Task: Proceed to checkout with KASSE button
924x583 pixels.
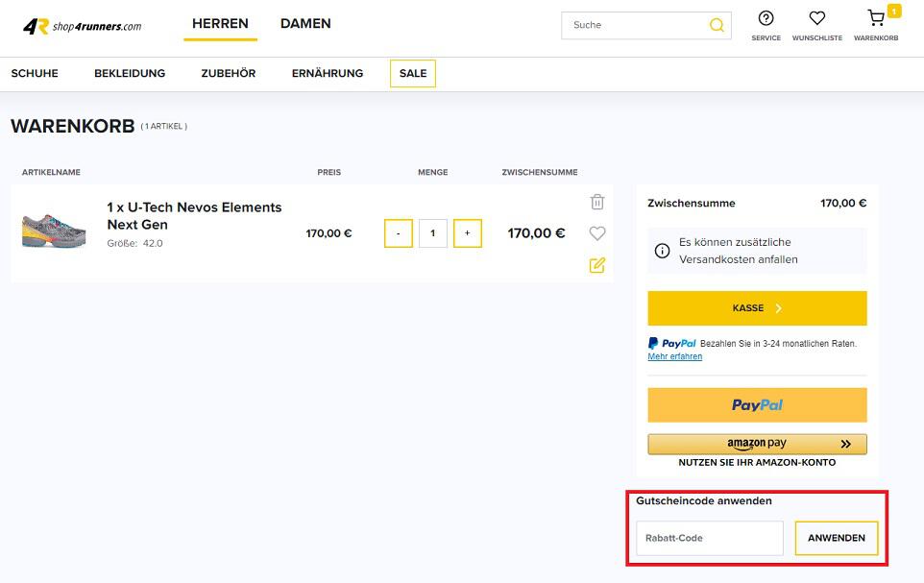Action: pyautogui.click(x=757, y=307)
